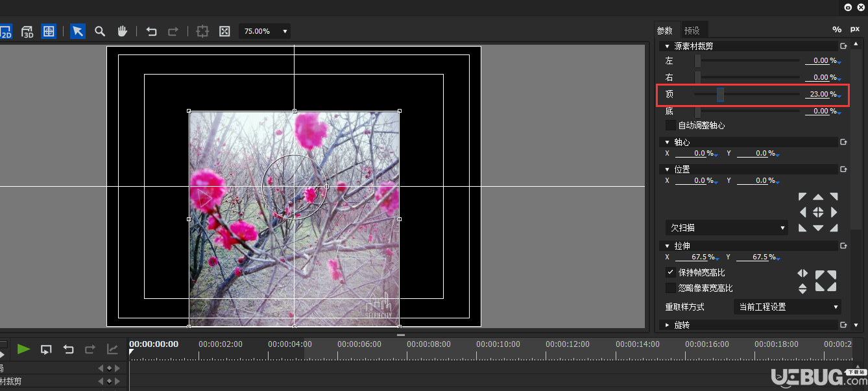868x391 pixels.
Task: Align position to top-left corner
Action: [802, 196]
